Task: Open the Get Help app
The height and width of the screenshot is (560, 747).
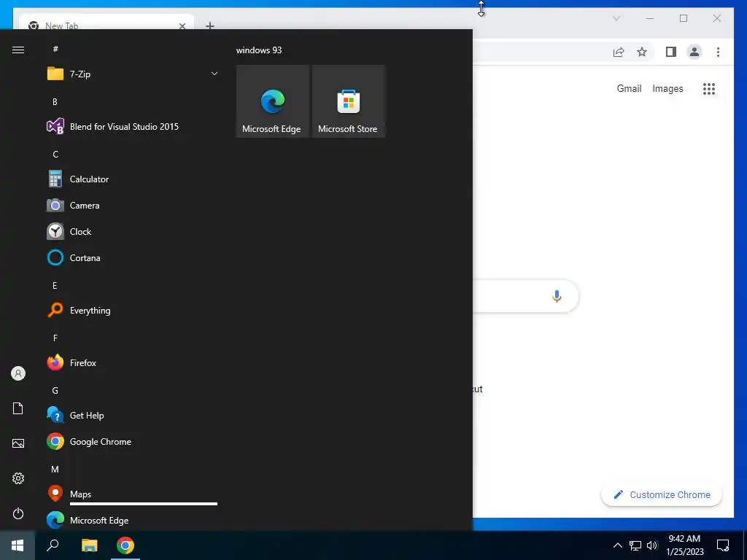Action: 133,415
